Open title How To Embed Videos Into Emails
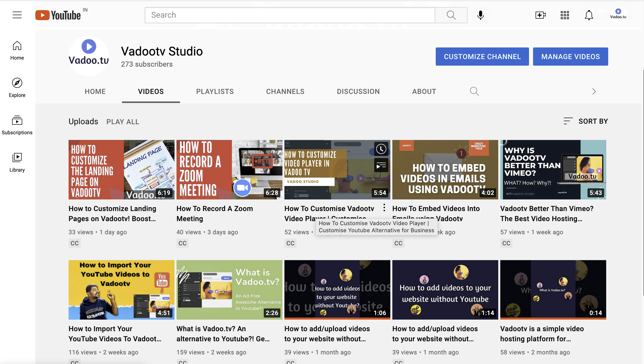 click(436, 214)
